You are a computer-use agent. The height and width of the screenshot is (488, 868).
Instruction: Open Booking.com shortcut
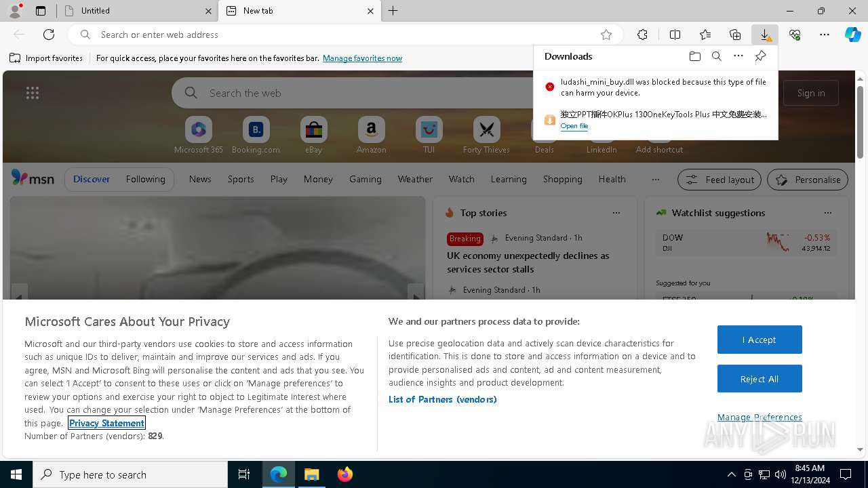(256, 135)
